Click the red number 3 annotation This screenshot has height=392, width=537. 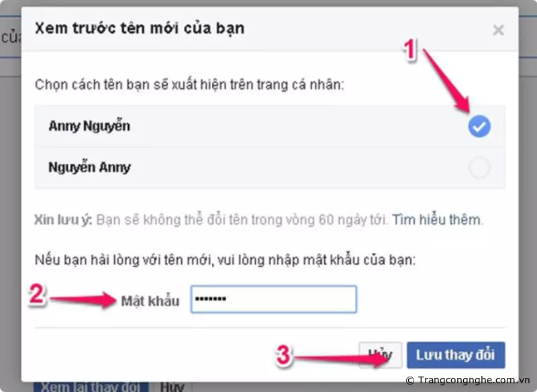coord(283,355)
